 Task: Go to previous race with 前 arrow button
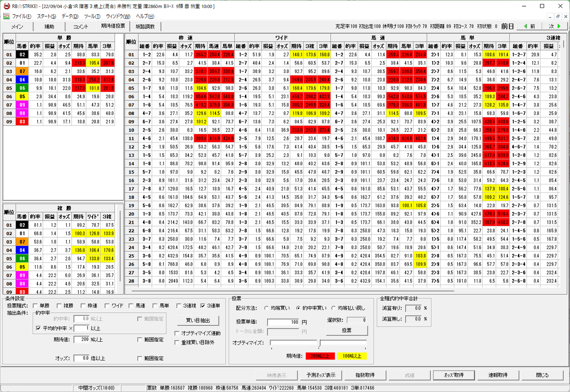pos(529,26)
